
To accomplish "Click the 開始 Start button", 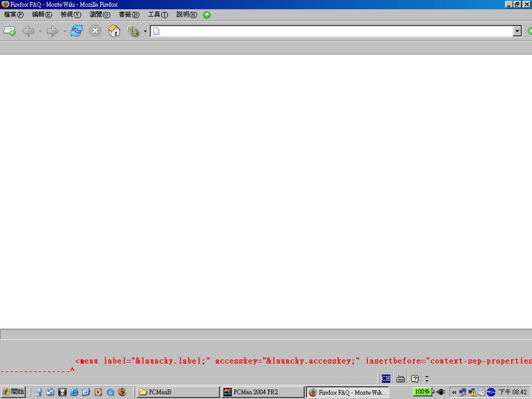I will [14, 391].
